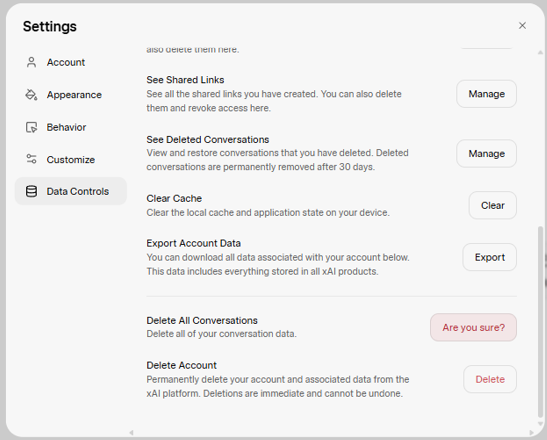This screenshot has width=547, height=440.
Task: Click the Export Account Data heading
Action: pos(194,243)
